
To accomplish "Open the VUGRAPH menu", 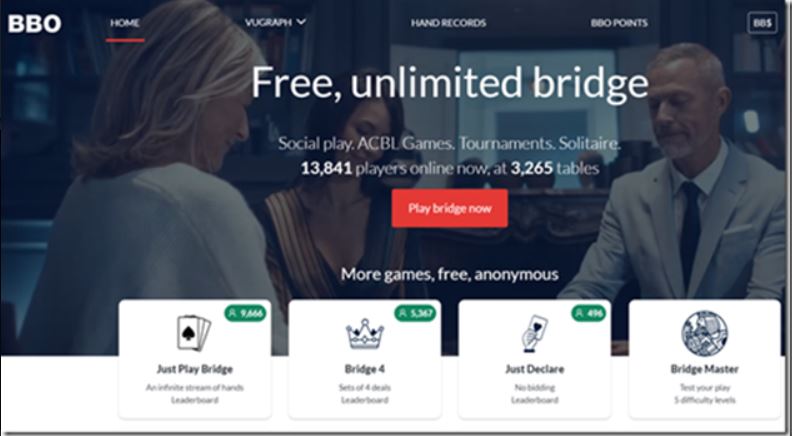I will (x=275, y=22).
